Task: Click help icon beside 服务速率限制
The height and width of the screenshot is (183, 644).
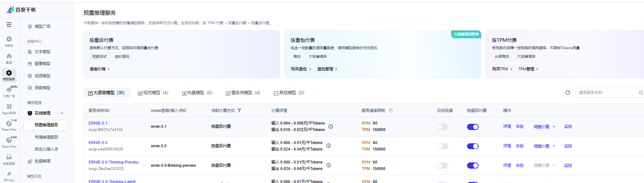Action: pyautogui.click(x=391, y=110)
